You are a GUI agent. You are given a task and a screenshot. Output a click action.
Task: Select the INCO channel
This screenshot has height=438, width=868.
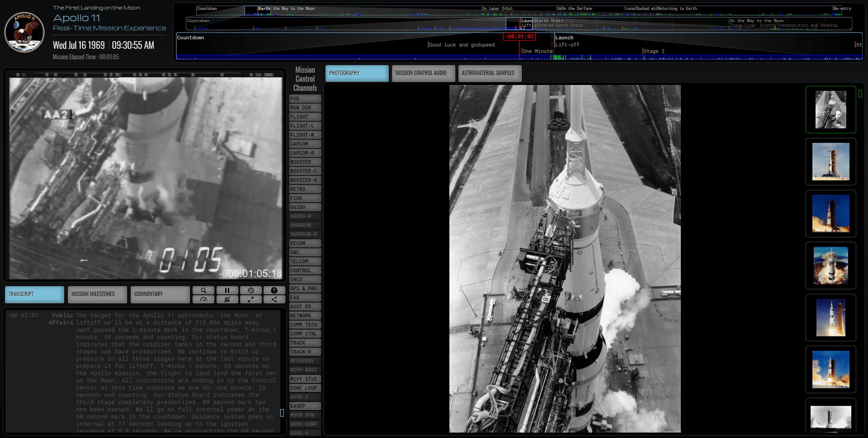click(x=305, y=279)
